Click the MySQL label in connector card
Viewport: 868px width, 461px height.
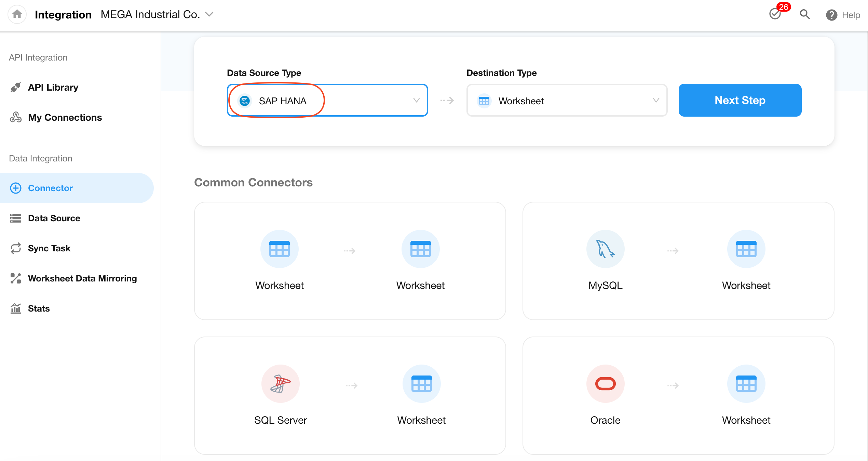pos(606,286)
